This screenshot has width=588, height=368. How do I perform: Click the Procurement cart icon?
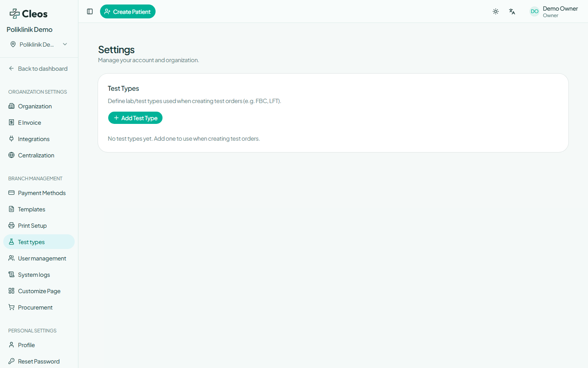click(11, 307)
